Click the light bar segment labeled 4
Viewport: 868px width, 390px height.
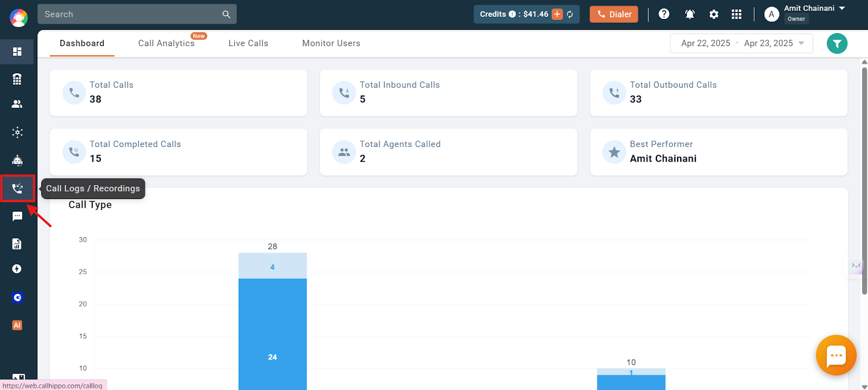point(272,266)
